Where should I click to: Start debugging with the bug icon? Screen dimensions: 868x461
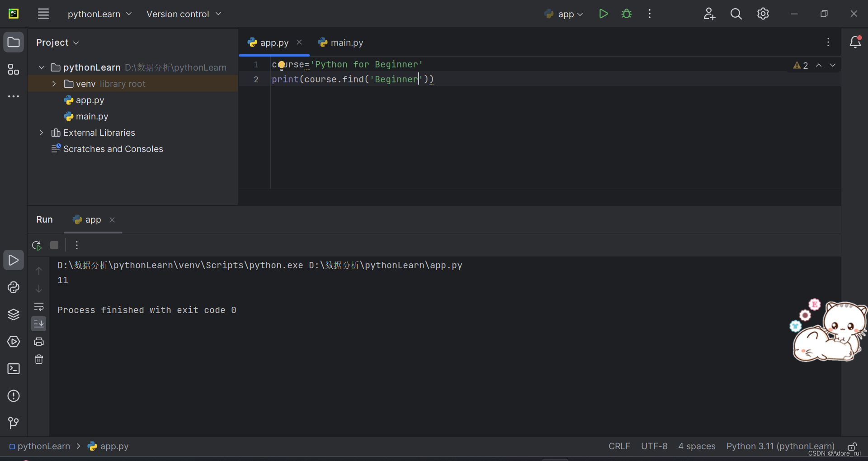tap(627, 14)
